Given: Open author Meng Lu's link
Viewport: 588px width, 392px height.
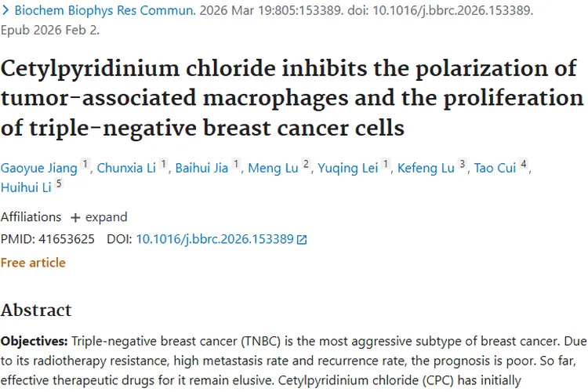Looking at the screenshot, I should tap(274, 169).
